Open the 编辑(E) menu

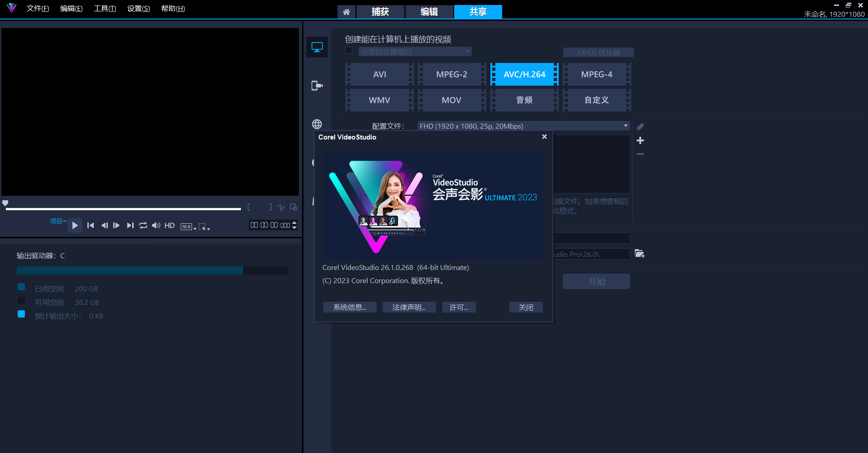pyautogui.click(x=71, y=9)
